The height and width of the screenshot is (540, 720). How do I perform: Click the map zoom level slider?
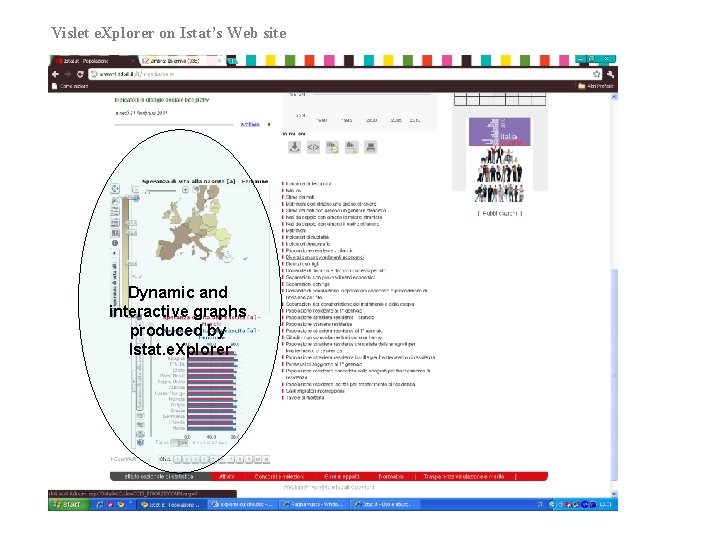point(160,191)
